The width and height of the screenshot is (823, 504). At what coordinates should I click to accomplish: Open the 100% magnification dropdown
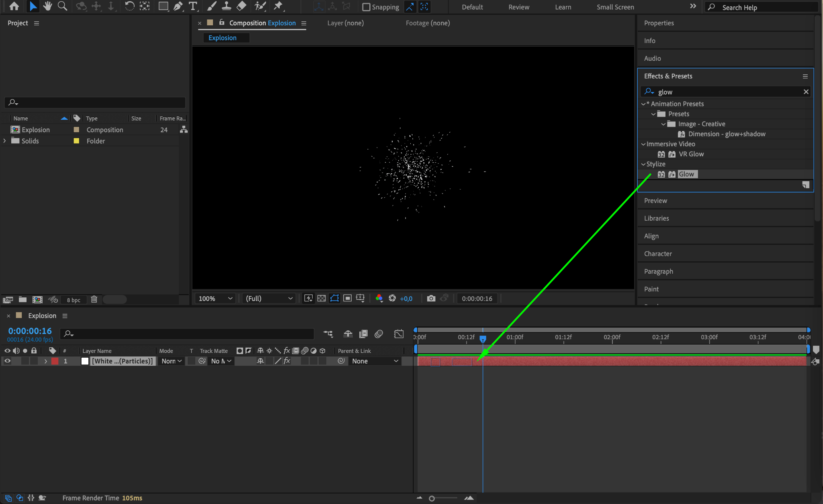pos(216,298)
